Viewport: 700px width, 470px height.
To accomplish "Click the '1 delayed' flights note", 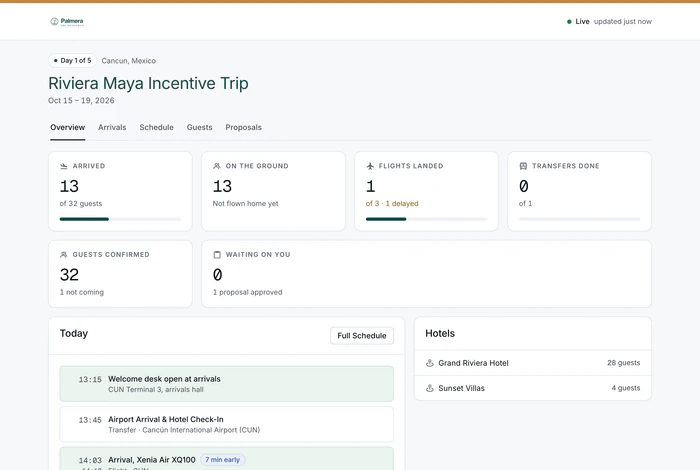I will [x=402, y=204].
